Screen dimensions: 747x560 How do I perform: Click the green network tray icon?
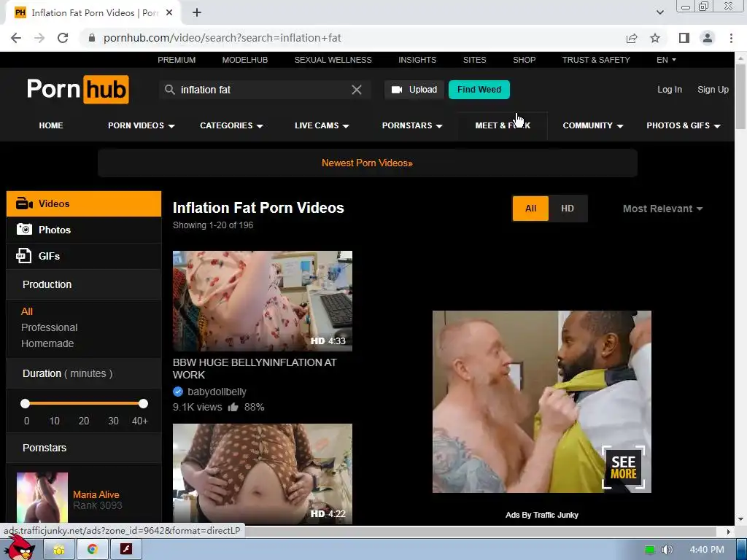(649, 550)
